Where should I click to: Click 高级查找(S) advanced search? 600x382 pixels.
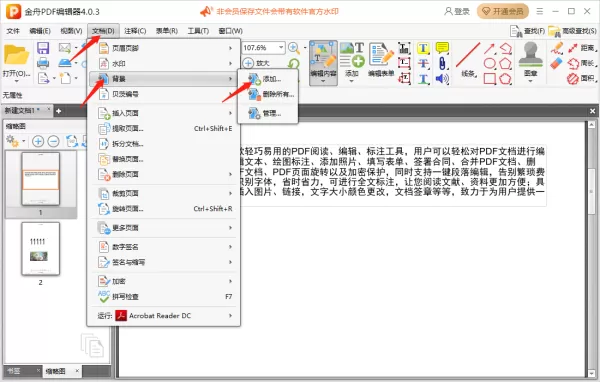[x=572, y=31]
